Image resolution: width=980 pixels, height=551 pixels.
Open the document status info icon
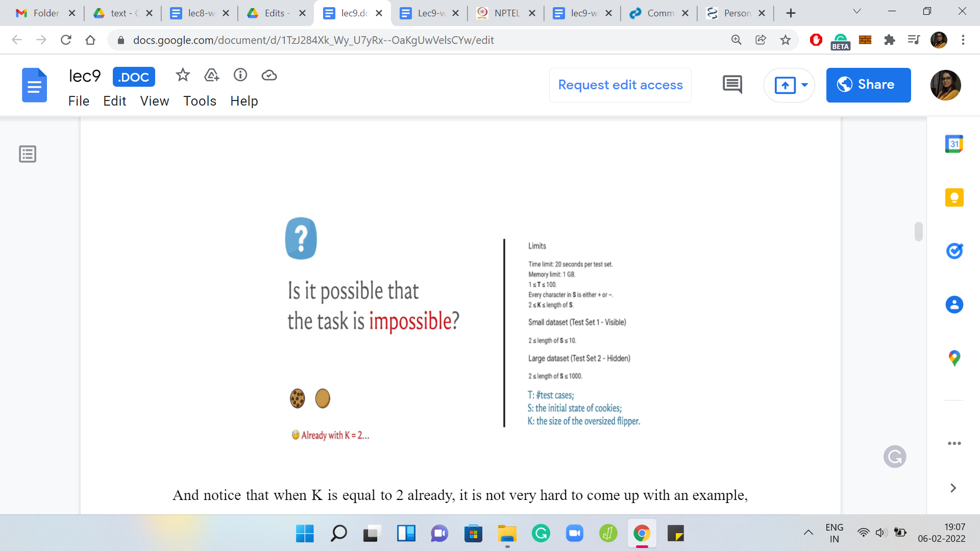(240, 76)
